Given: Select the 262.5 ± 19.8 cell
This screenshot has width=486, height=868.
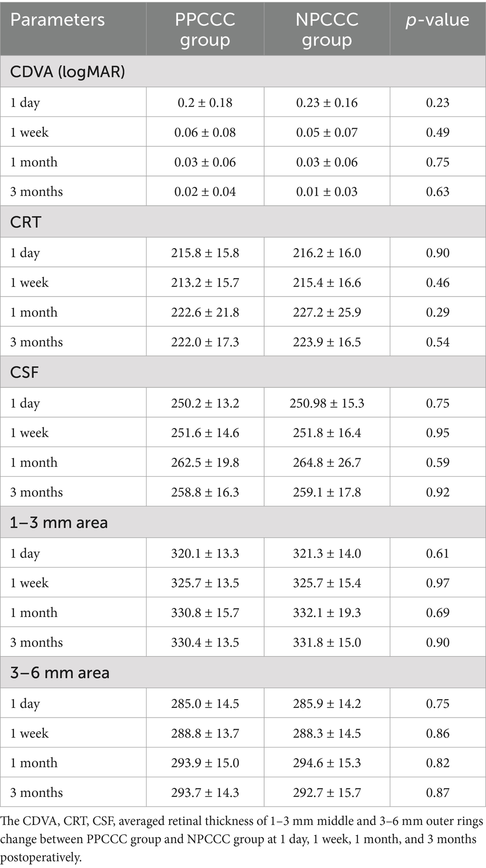Looking at the screenshot, I should pyautogui.click(x=205, y=463).
